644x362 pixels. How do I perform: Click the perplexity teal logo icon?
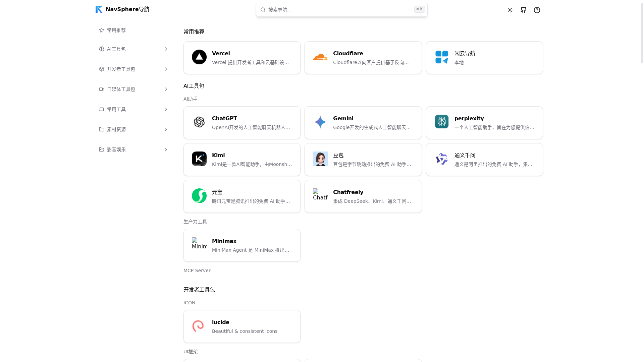point(442,122)
